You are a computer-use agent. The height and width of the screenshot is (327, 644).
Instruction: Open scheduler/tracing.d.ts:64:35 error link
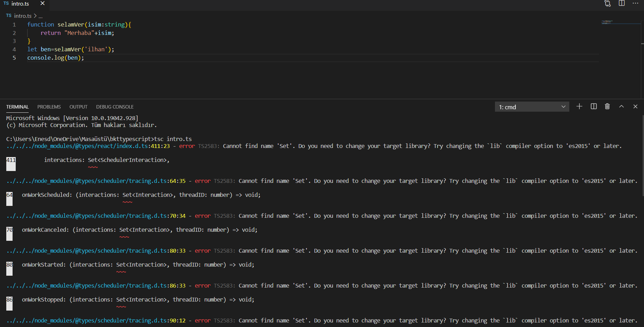pyautogui.click(x=96, y=181)
